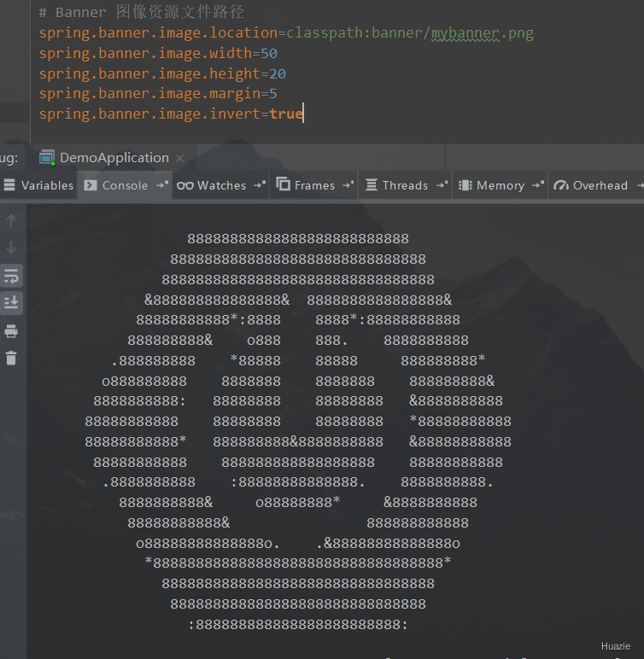Clear console with trash icon

point(11,358)
